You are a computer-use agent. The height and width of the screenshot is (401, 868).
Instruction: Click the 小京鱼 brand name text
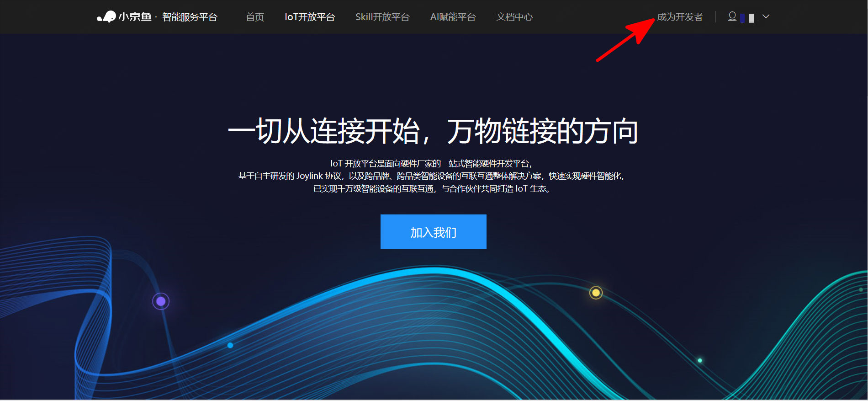[135, 17]
